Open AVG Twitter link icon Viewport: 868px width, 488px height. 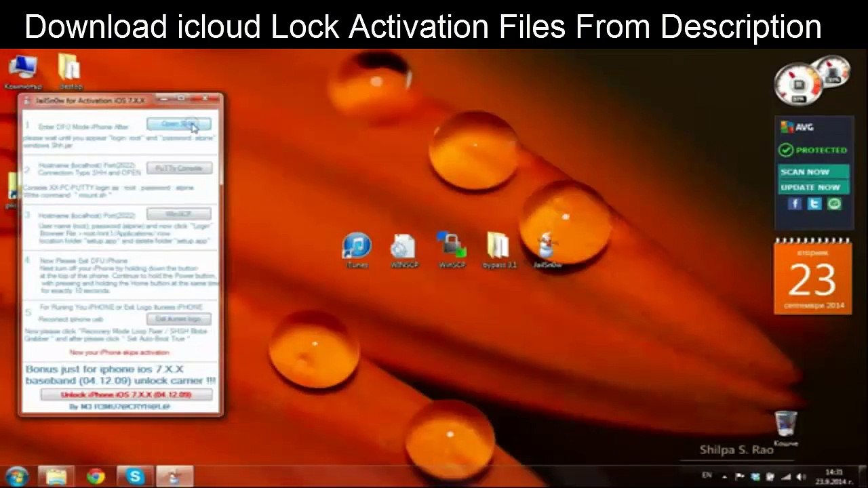[814, 203]
